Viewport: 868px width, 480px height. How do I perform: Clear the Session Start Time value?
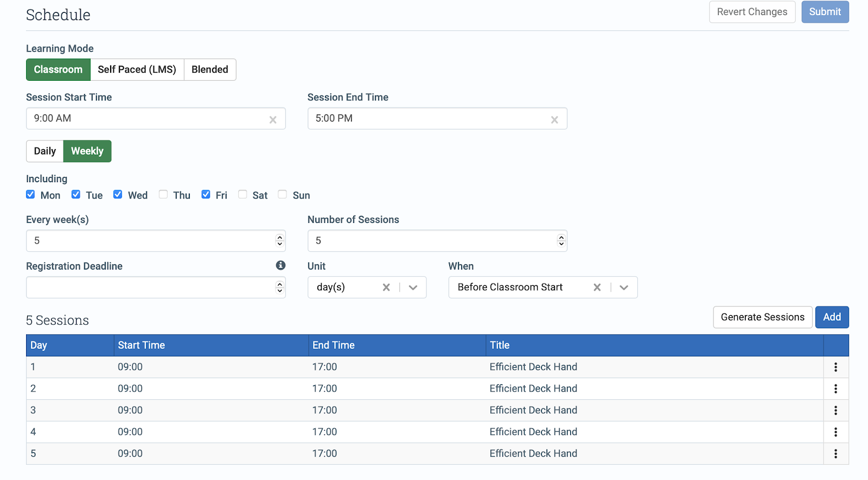tap(273, 120)
